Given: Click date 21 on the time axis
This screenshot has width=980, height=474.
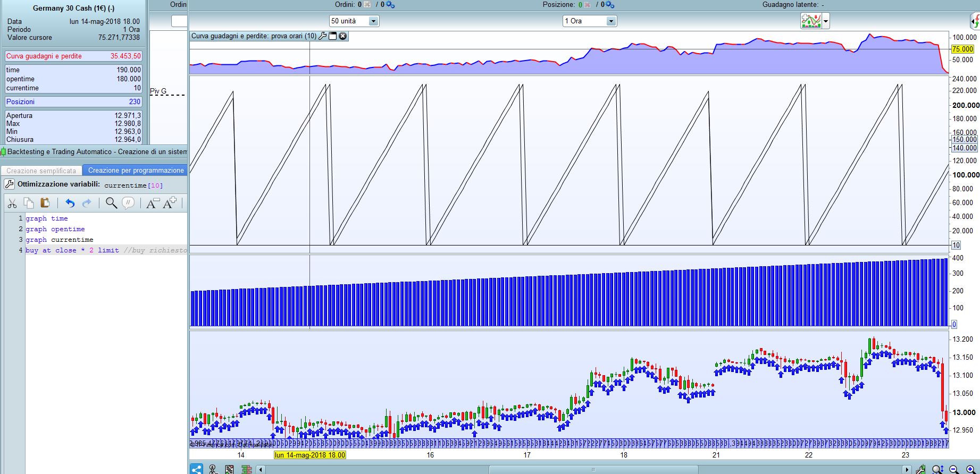Looking at the screenshot, I should tap(716, 455).
